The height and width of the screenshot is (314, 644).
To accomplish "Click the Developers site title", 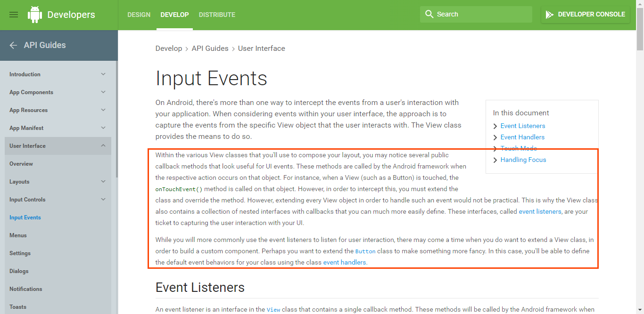I will click(x=71, y=15).
